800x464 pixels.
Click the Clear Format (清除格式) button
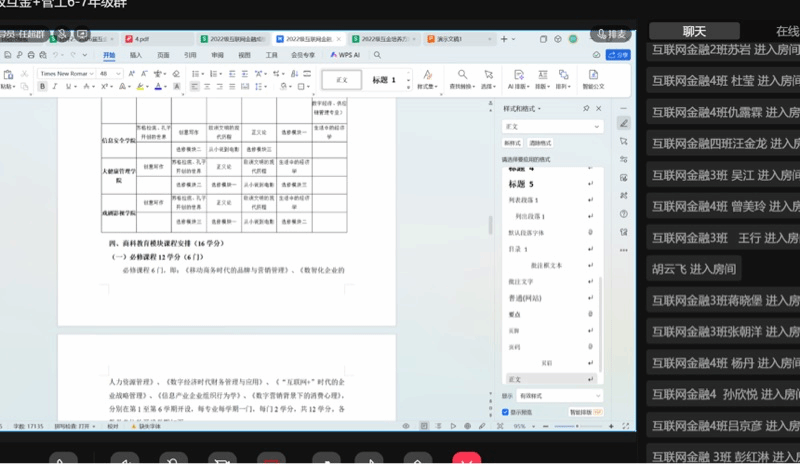click(540, 143)
